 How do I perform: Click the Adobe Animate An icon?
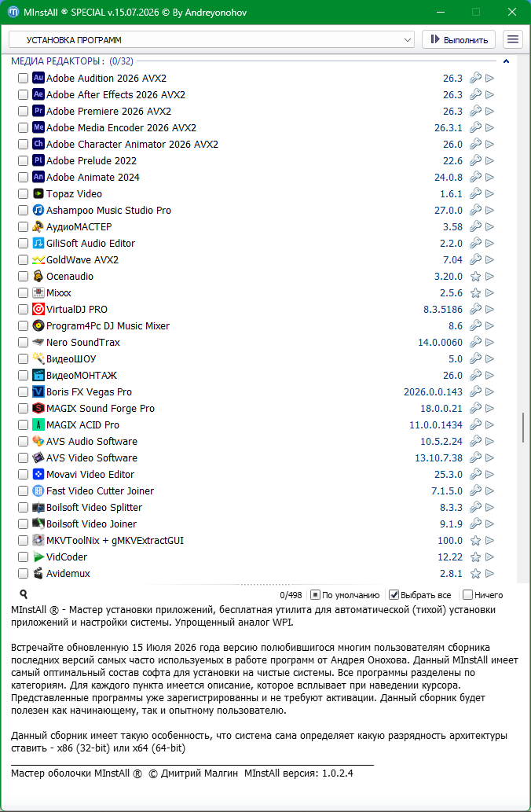pos(38,177)
